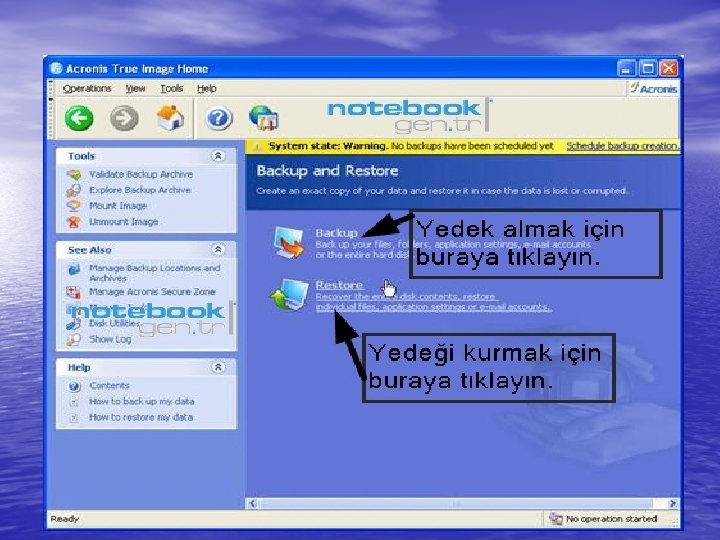Screen dimensions: 720x540
Task: Open Manage Acronis Secure Zone link
Action: [152, 292]
